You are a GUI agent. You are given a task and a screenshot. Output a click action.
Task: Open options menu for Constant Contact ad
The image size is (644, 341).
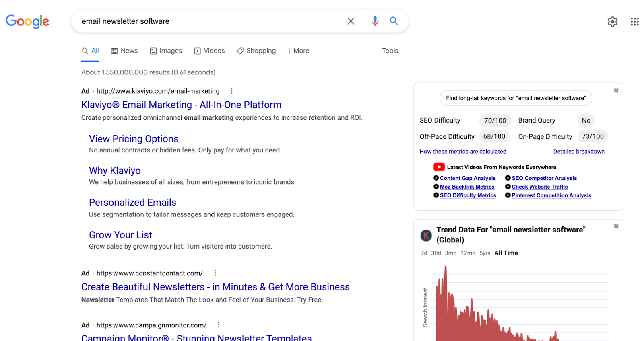[x=215, y=273]
